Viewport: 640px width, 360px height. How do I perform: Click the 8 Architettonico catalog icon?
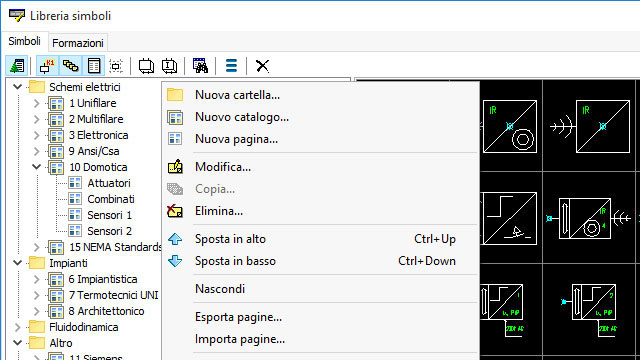pyautogui.click(x=56, y=311)
